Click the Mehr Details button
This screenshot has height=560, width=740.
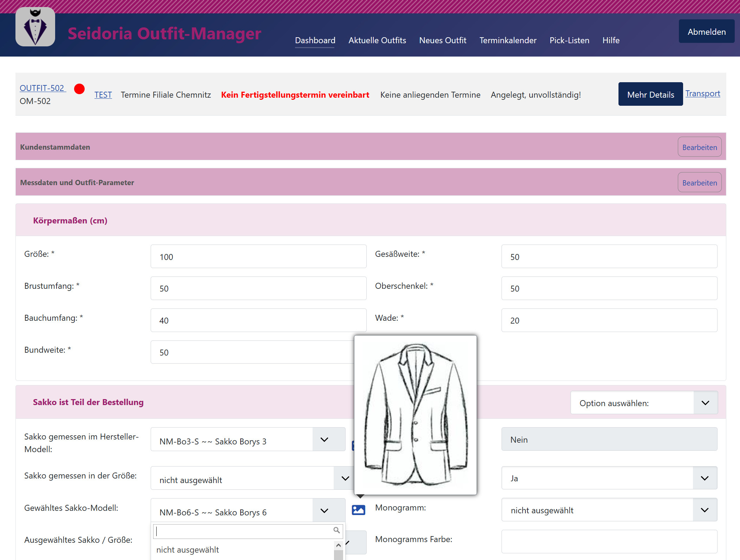point(650,94)
